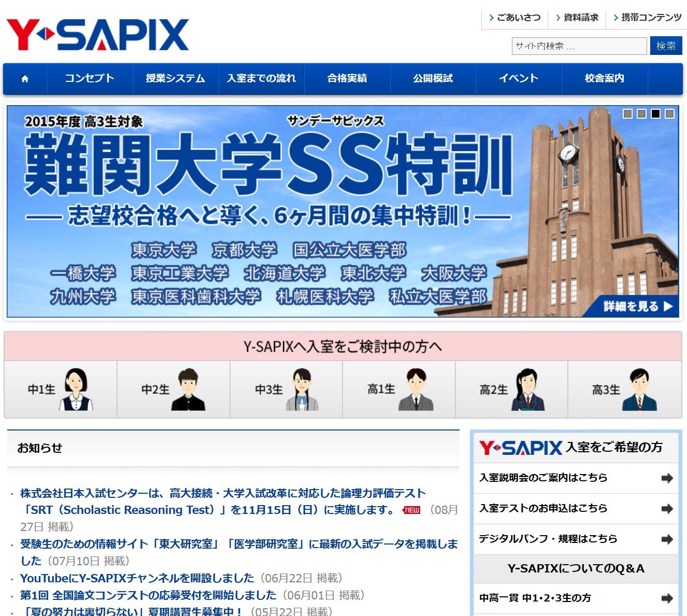This screenshot has height=616, width=687.
Task: Select the 中2生 student button
Action: click(x=174, y=390)
